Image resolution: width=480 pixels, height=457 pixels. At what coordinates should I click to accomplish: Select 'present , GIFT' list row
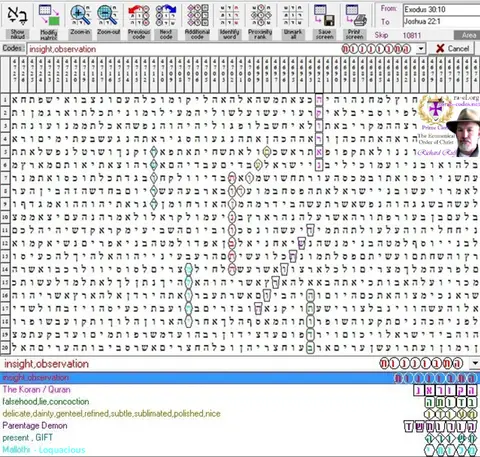(240, 438)
